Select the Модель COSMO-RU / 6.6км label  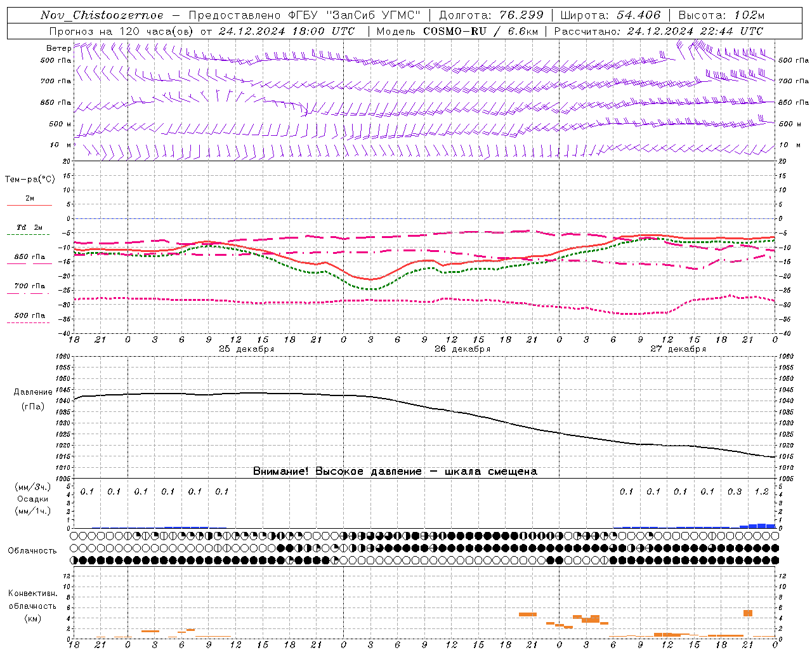pyautogui.click(x=457, y=31)
